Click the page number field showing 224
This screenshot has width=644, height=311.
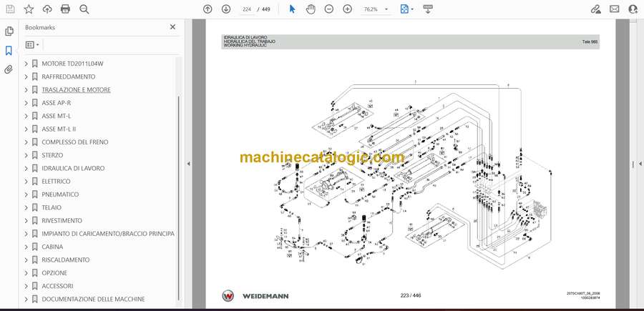click(x=247, y=9)
